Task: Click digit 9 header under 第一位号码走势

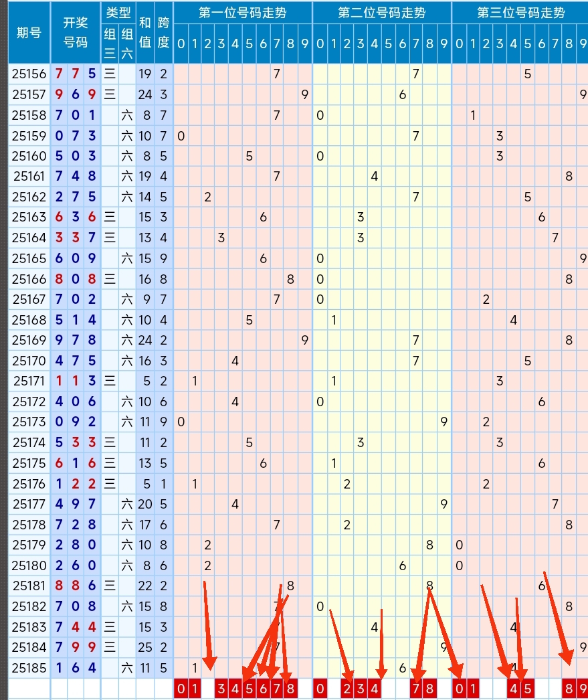Action: pos(305,43)
